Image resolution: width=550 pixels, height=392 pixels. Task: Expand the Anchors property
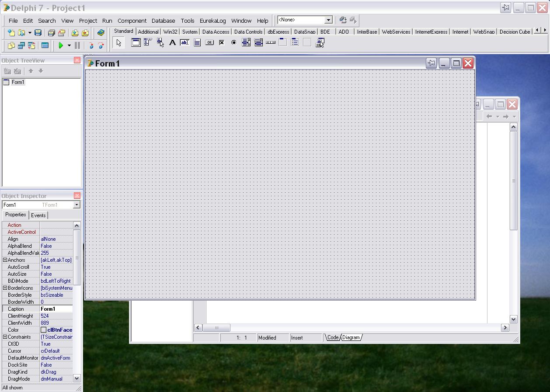(5, 260)
